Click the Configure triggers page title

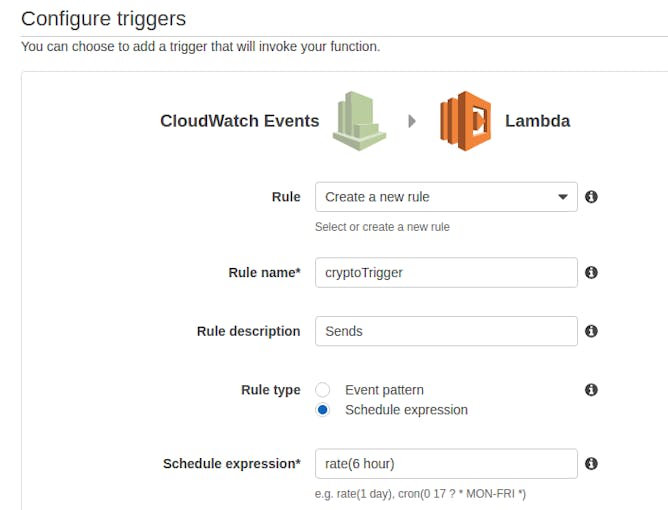pyautogui.click(x=104, y=19)
